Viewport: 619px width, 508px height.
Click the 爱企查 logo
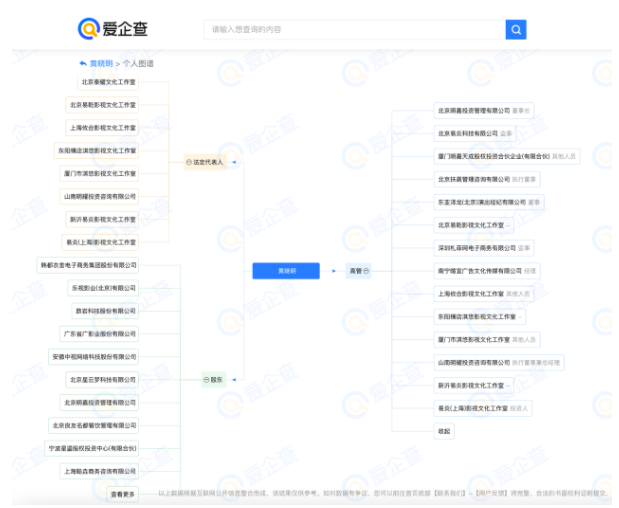coord(113,29)
